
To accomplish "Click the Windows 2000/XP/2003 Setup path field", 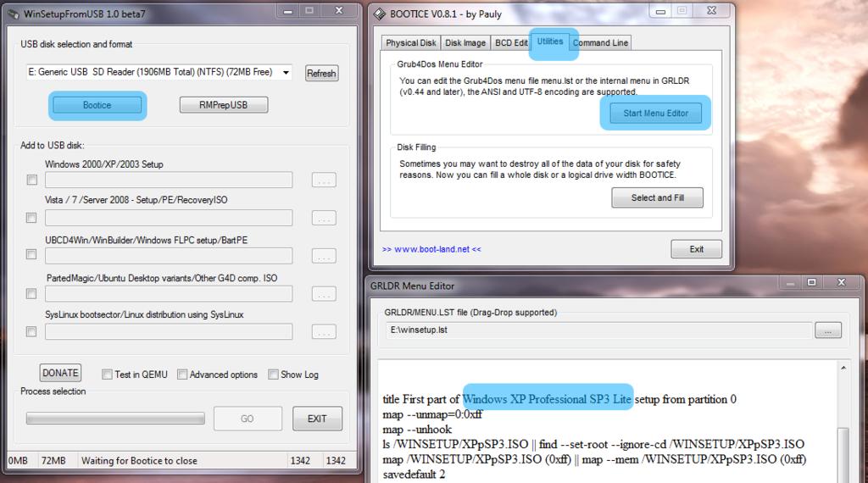I will pyautogui.click(x=169, y=180).
